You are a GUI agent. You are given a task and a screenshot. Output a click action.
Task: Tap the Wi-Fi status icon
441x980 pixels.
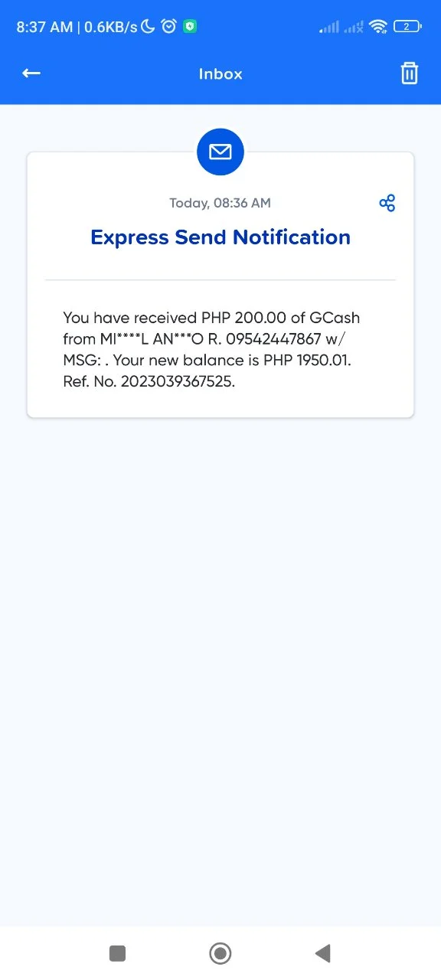click(378, 27)
